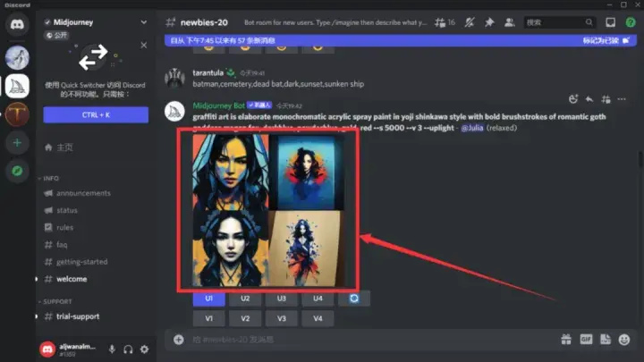
Task: Toggle member list icon
Action: click(x=509, y=22)
